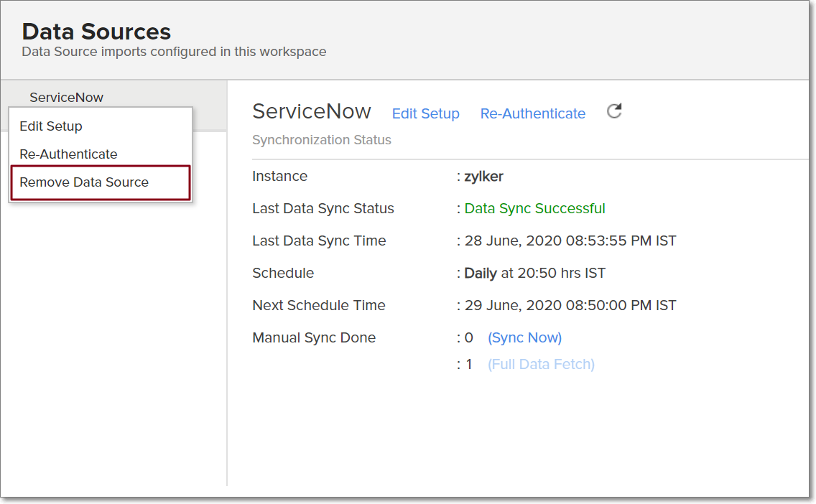Select ServiceNow in the left sidebar
The image size is (816, 504).
pos(66,98)
